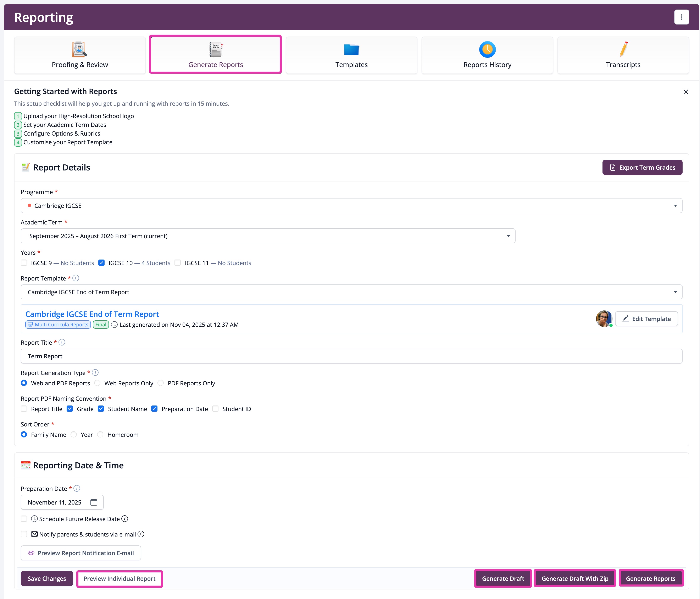Expand the Report Template dropdown
This screenshot has height=599, width=700.
[x=351, y=292]
